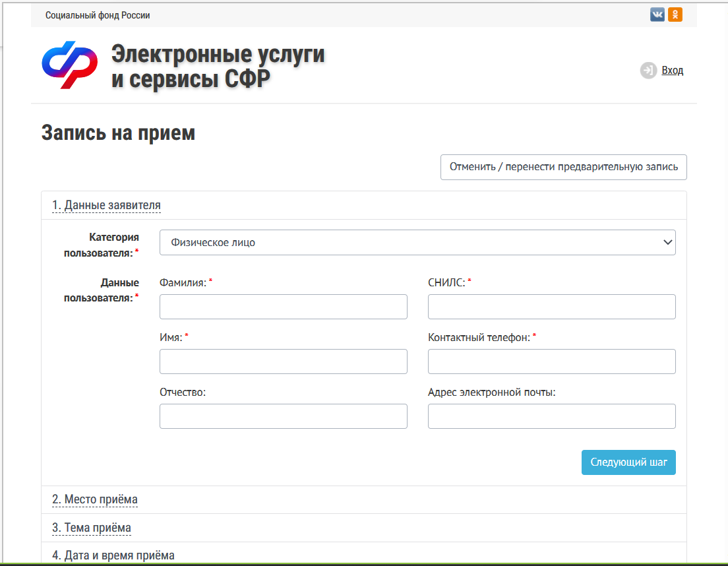
Task: Click the Контактный телефон input field
Action: (x=551, y=361)
